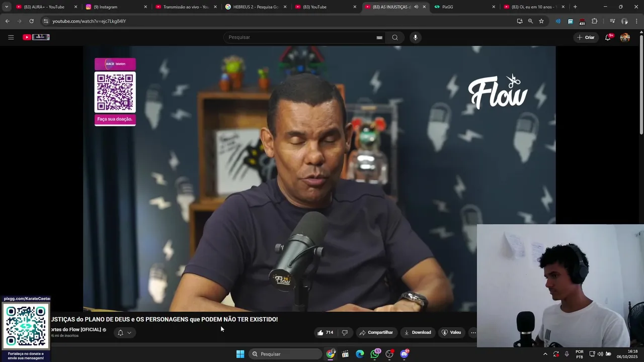Open Chrome three-dot menu

(x=636, y=21)
